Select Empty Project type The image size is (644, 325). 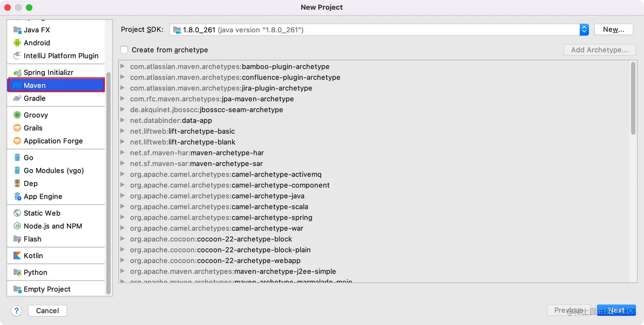pos(56,289)
